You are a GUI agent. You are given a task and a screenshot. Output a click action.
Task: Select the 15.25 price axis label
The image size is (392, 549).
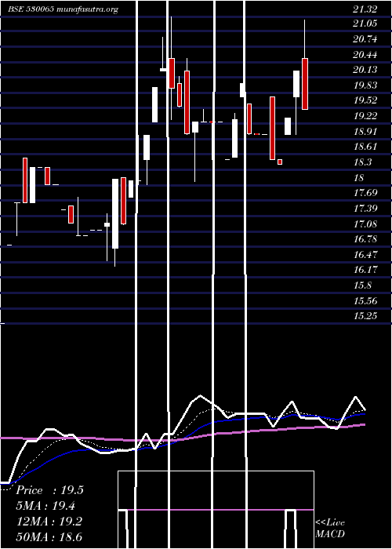[365, 316]
